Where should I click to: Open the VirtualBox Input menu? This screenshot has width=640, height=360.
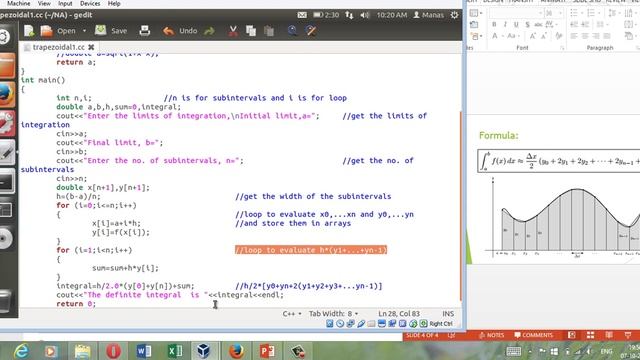point(65,3)
